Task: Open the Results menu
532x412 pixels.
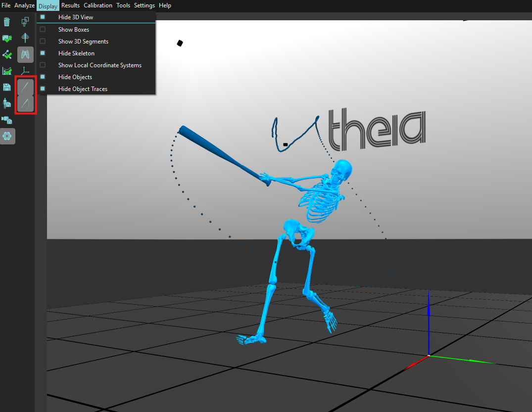Action: pyautogui.click(x=70, y=5)
